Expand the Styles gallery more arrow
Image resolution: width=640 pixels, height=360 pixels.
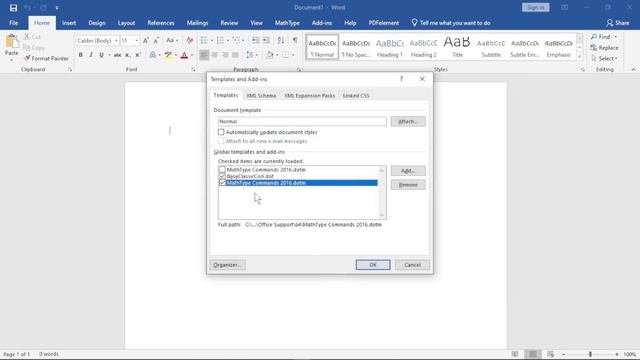580,56
